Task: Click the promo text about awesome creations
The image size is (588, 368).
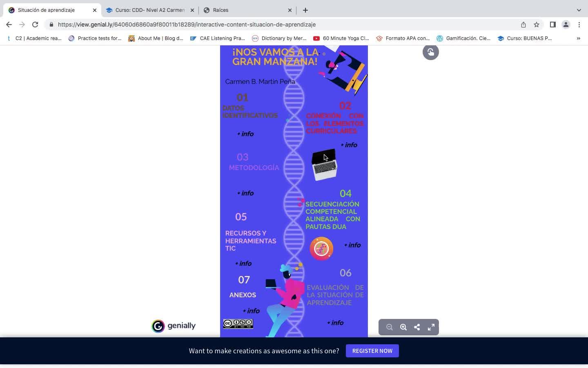Action: tap(264, 351)
